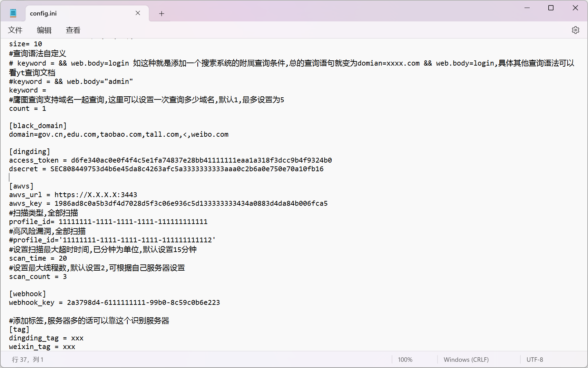This screenshot has width=588, height=368.
Task: Click the commented #profile_id line ending in 112
Action: 112,240
